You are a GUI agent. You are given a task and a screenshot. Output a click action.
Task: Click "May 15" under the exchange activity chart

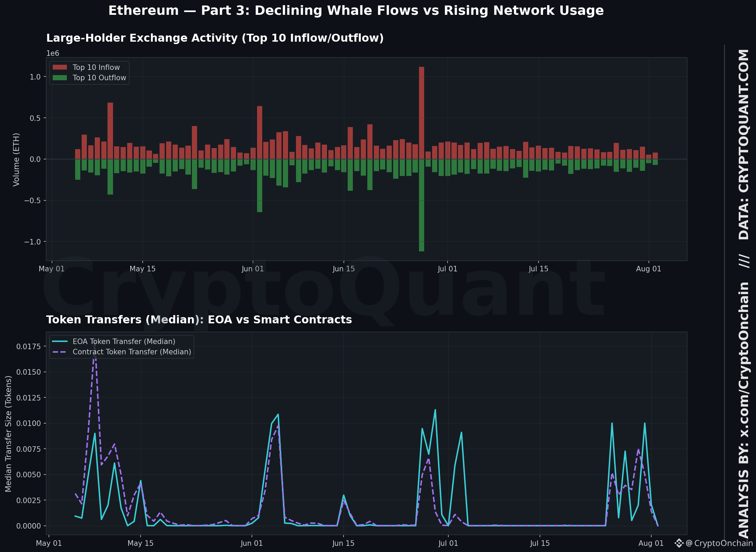pos(143,269)
